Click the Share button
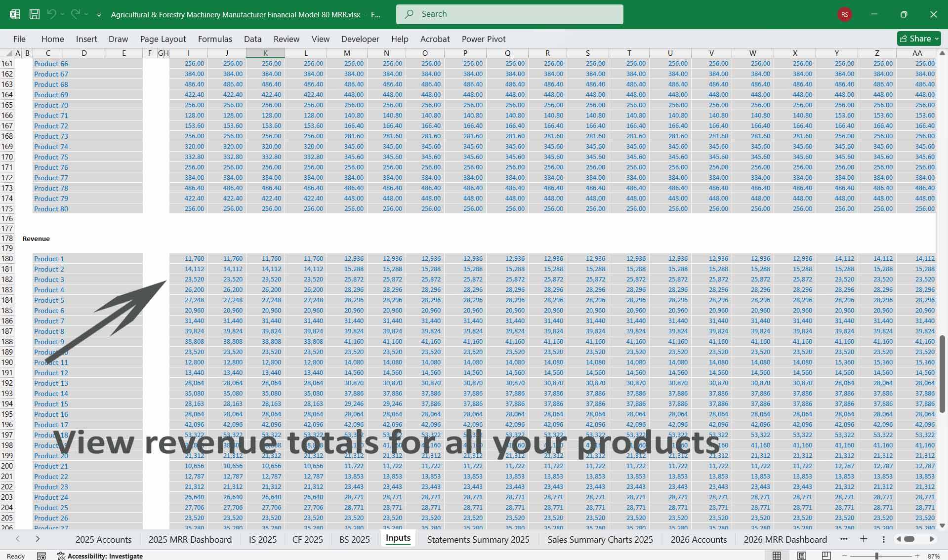This screenshot has height=560, width=948. pyautogui.click(x=918, y=39)
